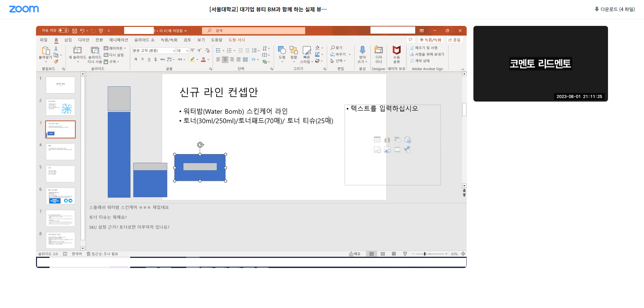Click the Save icon in PowerPoint title bar
Image resolution: width=644 pixels, height=308 pixels.
tap(74, 31)
